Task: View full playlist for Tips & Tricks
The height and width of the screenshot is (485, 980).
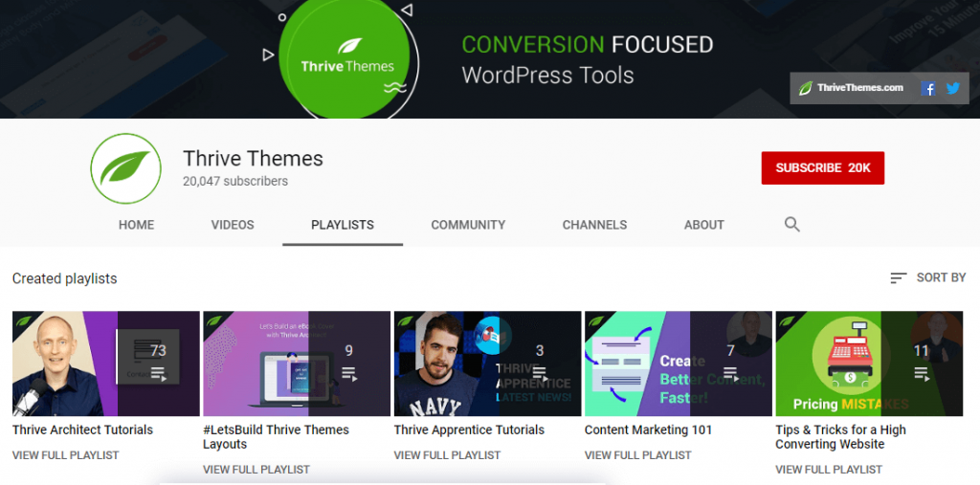Action: point(829,470)
